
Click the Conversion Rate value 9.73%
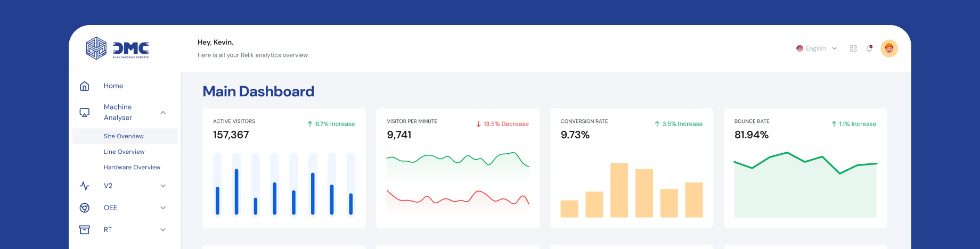pos(575,135)
